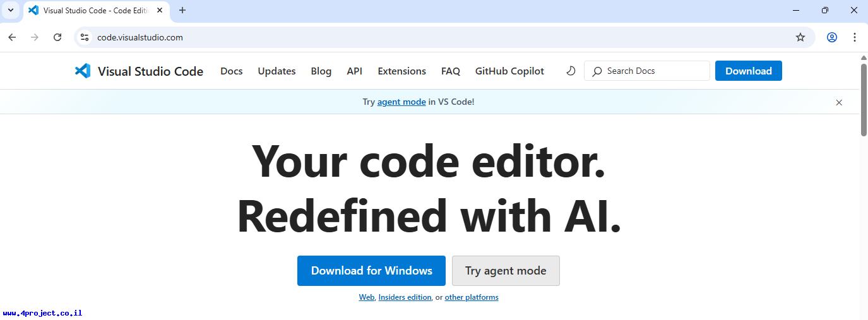
Task: Reload the page with refresh icon
Action: pos(57,37)
